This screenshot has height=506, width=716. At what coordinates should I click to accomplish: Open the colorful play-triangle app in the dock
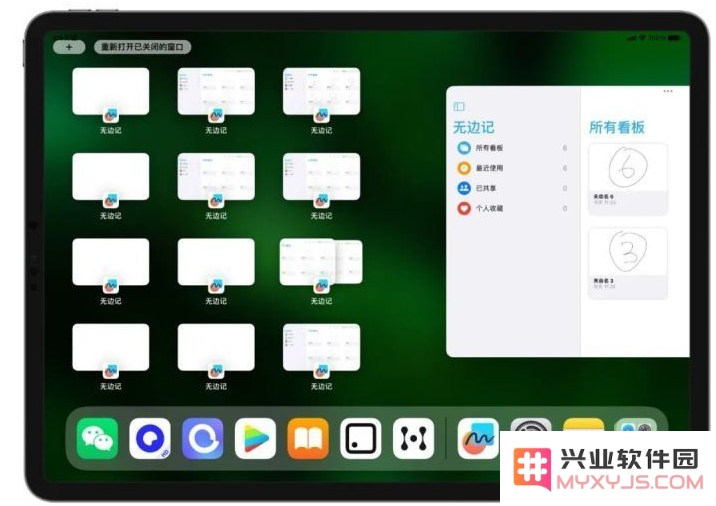[255, 438]
